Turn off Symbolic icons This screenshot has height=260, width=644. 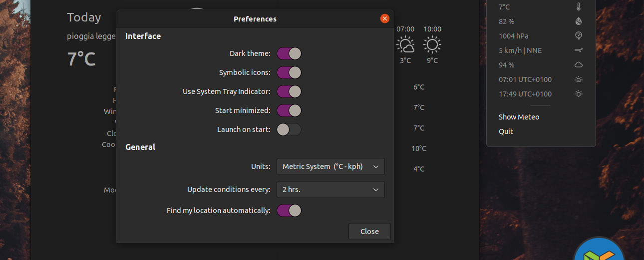pos(289,72)
